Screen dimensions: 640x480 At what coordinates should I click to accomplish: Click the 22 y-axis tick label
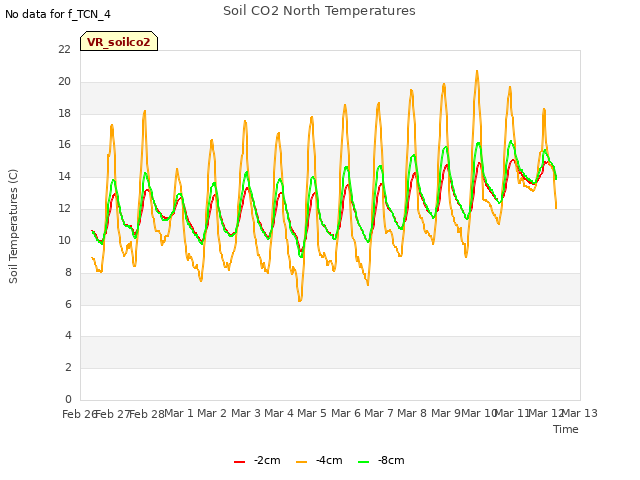tap(64, 49)
